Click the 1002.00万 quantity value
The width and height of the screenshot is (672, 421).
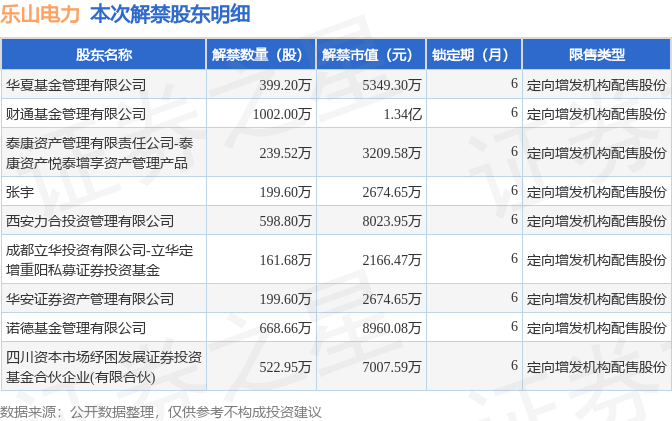click(282, 114)
